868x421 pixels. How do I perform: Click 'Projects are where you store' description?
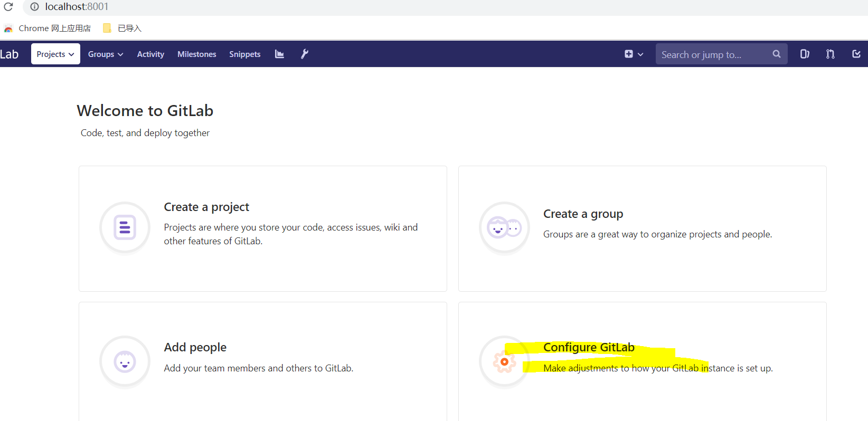(291, 234)
